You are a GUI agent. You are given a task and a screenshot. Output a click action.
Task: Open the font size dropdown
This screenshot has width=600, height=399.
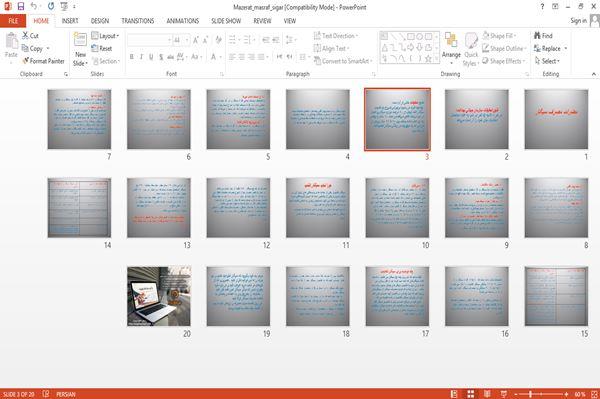click(187, 40)
